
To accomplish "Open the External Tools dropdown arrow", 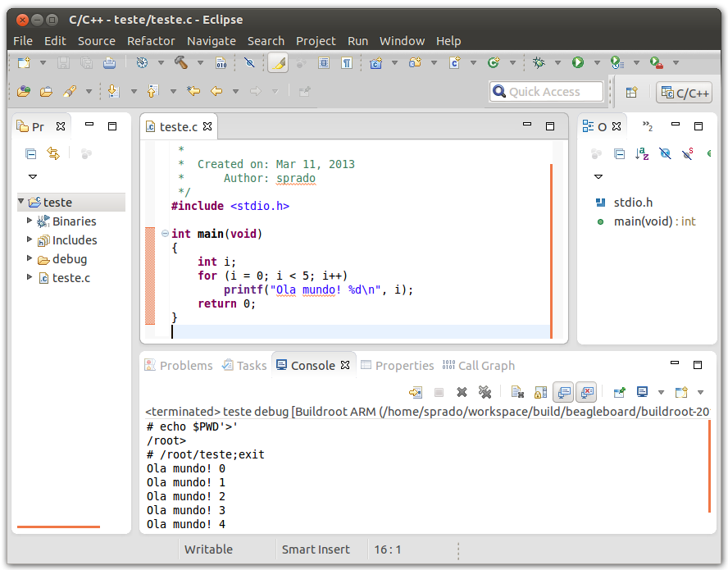I will pos(676,62).
